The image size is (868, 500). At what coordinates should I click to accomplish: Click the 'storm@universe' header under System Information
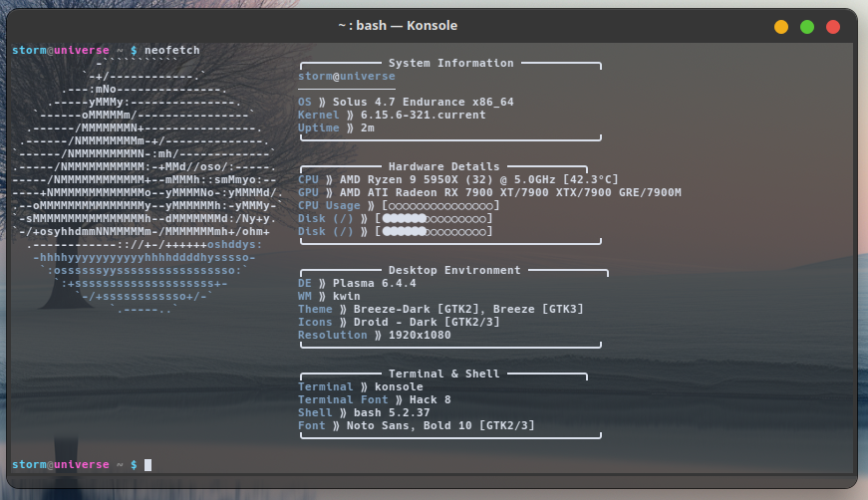pos(347,76)
